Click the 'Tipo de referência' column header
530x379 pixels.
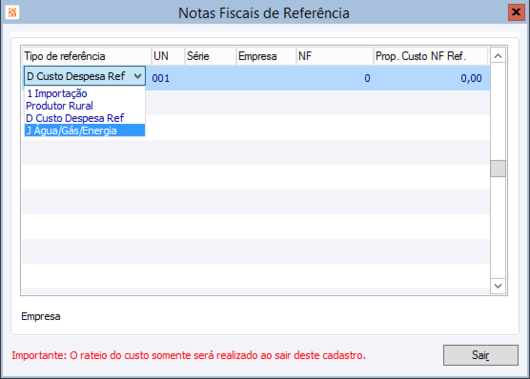tap(87, 56)
